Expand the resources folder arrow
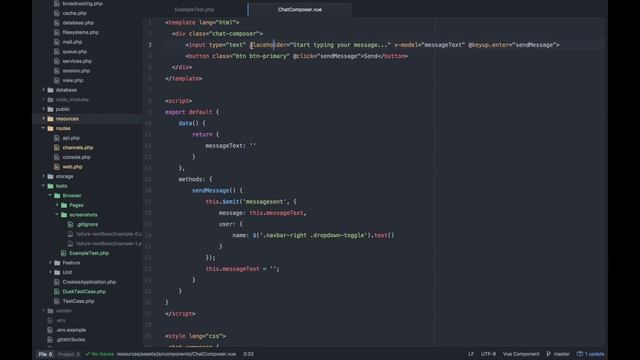640x360 pixels. tap(44, 119)
